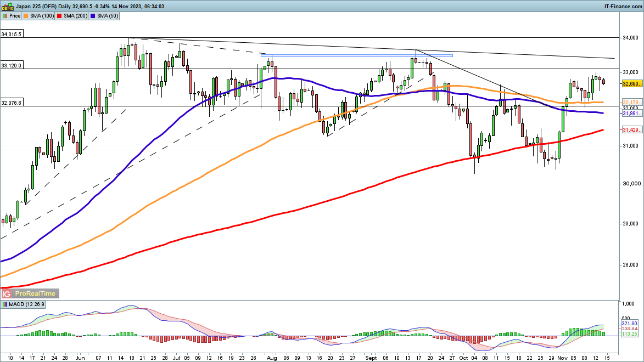Open the Price legend label
Screen dimensions: 644x362
coord(15,15)
